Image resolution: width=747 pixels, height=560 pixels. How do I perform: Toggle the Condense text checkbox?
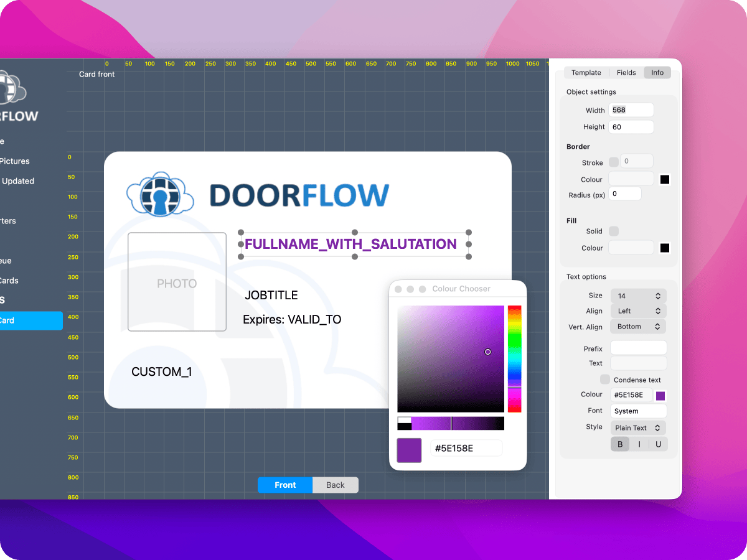(x=605, y=380)
